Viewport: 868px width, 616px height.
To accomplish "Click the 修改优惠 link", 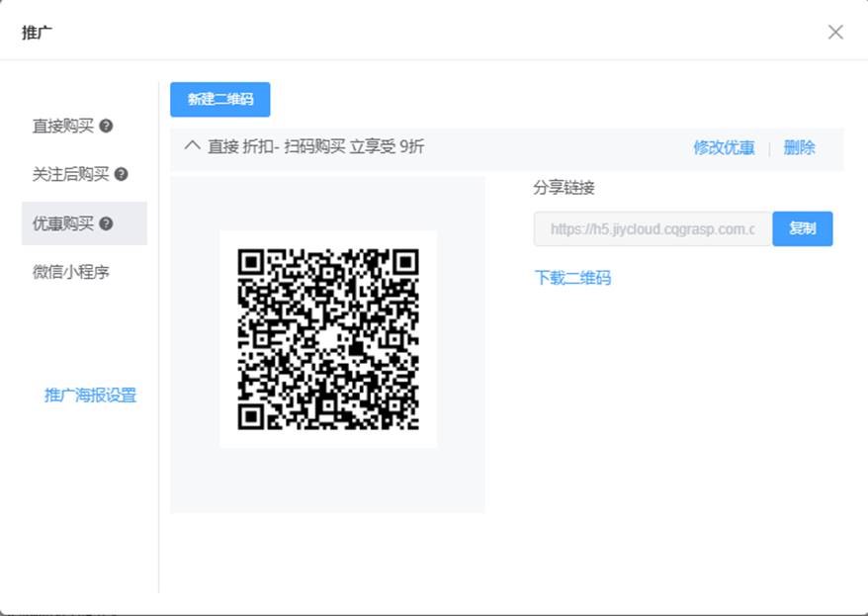I will tap(724, 147).
